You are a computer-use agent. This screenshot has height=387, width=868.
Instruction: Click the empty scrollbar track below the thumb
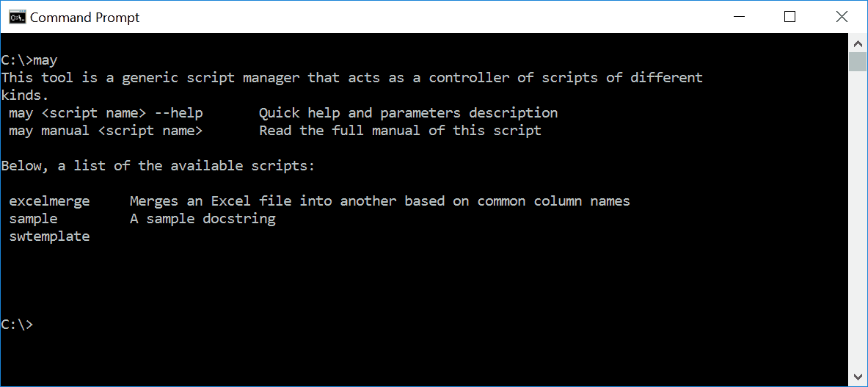[x=857, y=220]
